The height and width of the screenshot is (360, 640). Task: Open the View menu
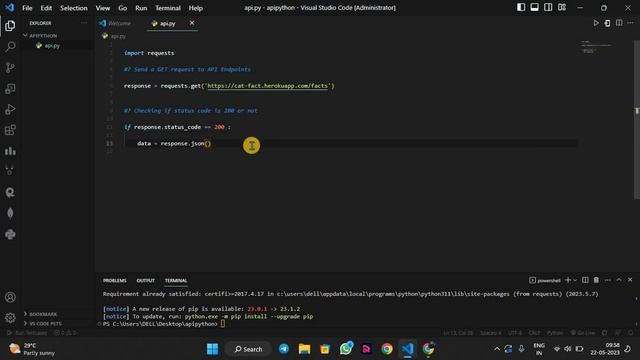(103, 8)
